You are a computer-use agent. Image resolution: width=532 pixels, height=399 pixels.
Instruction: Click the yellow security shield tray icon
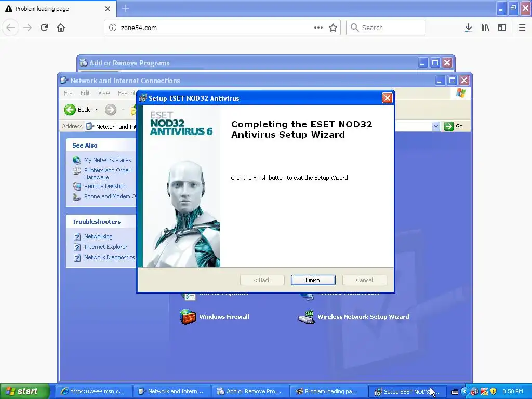(494, 392)
